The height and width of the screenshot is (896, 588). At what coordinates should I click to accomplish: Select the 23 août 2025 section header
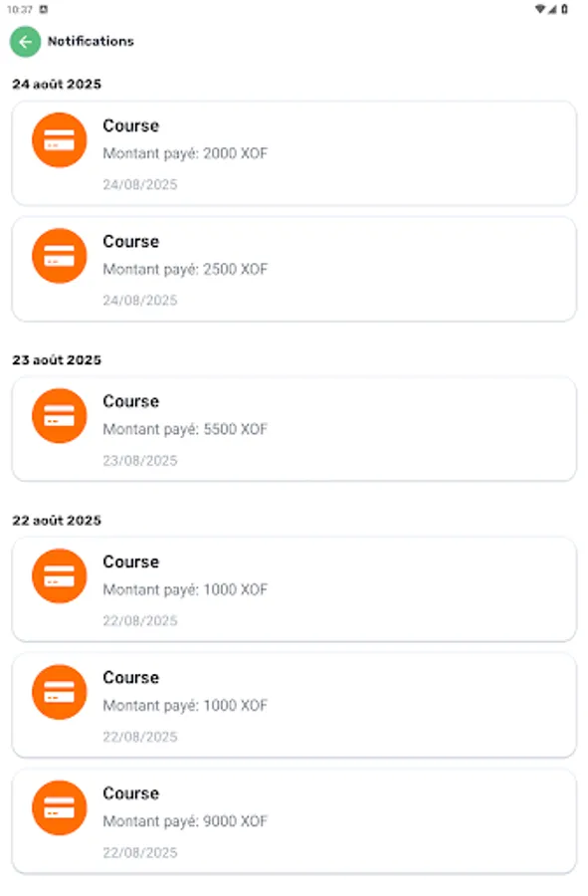[57, 359]
